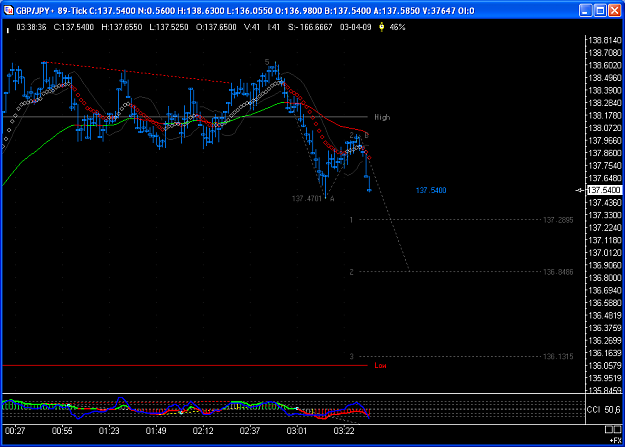The width and height of the screenshot is (625, 447).
Task: Click the 00:27 time axis label
Action: pyautogui.click(x=15, y=431)
